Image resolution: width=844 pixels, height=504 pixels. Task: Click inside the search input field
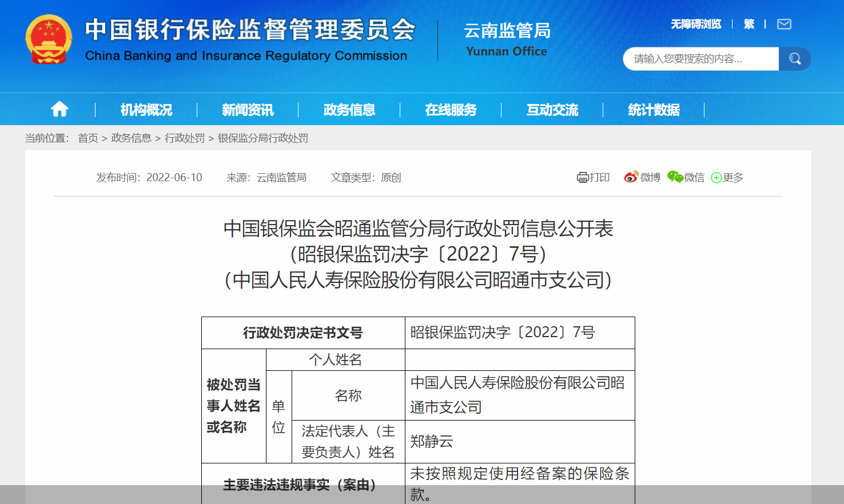tap(698, 58)
